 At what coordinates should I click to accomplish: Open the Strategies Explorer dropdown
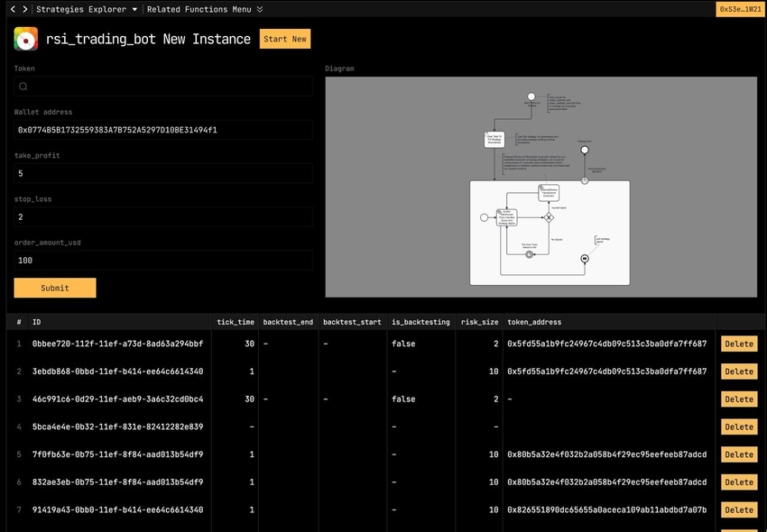(x=87, y=9)
